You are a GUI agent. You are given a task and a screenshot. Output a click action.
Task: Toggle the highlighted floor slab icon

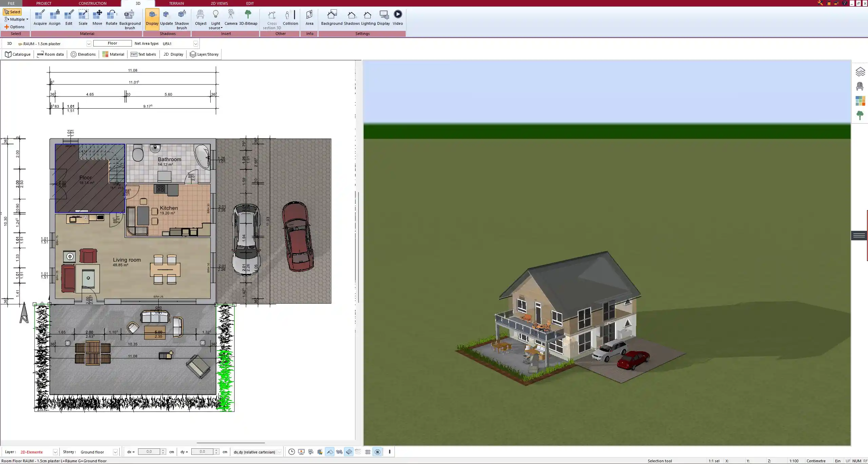coord(349,452)
